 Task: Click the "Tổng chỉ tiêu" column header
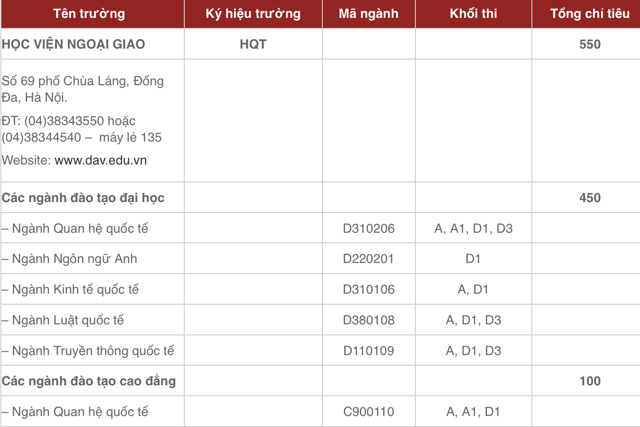click(589, 14)
